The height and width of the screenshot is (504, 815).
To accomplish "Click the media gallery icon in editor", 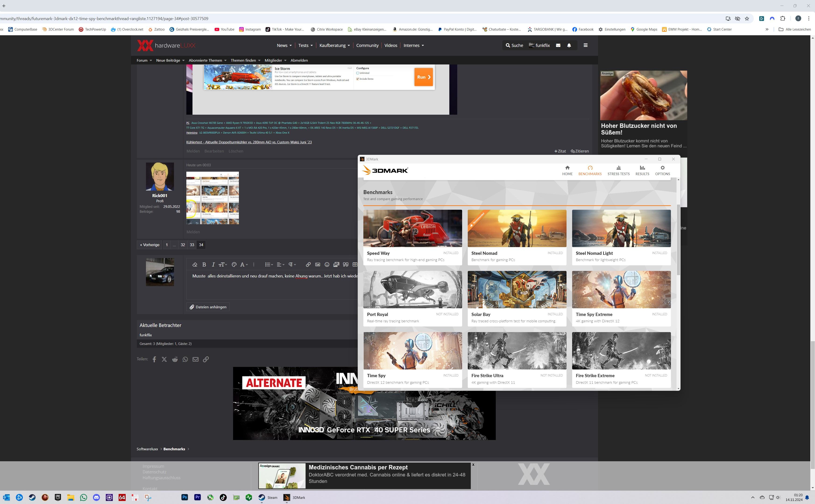I will (x=336, y=264).
